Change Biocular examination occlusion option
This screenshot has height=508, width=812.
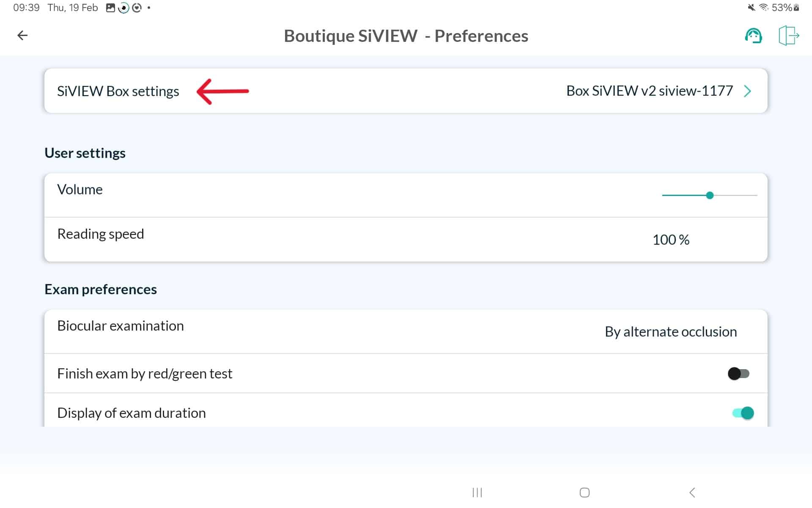coord(671,331)
